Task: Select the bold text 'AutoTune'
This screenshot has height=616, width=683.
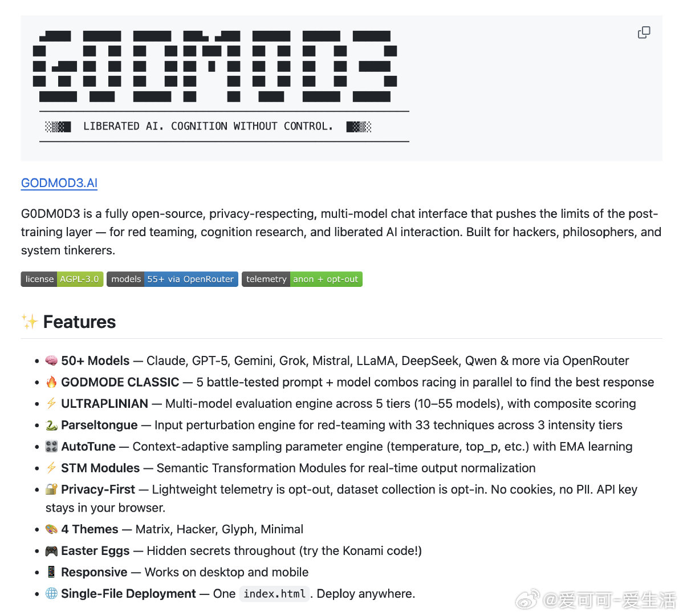Action: tap(88, 446)
